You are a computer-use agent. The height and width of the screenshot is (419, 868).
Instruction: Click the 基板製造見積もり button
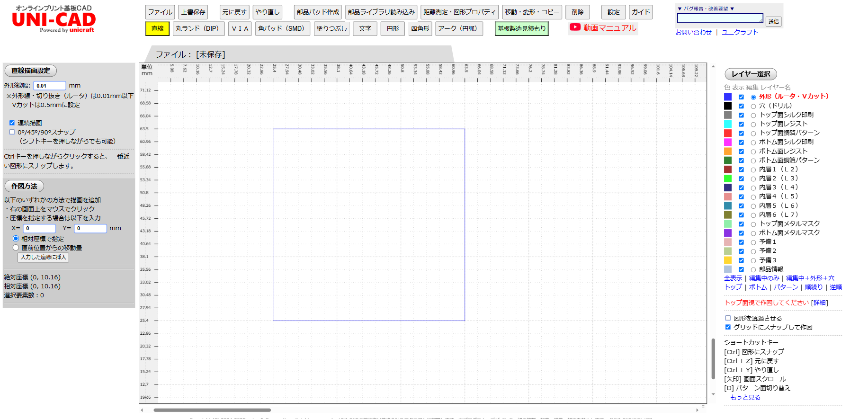click(x=521, y=29)
